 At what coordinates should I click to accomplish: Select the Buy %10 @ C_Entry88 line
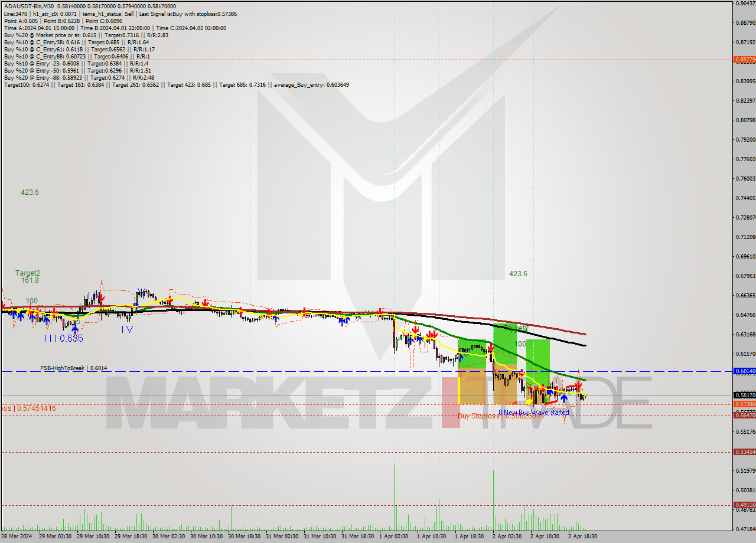(76, 56)
